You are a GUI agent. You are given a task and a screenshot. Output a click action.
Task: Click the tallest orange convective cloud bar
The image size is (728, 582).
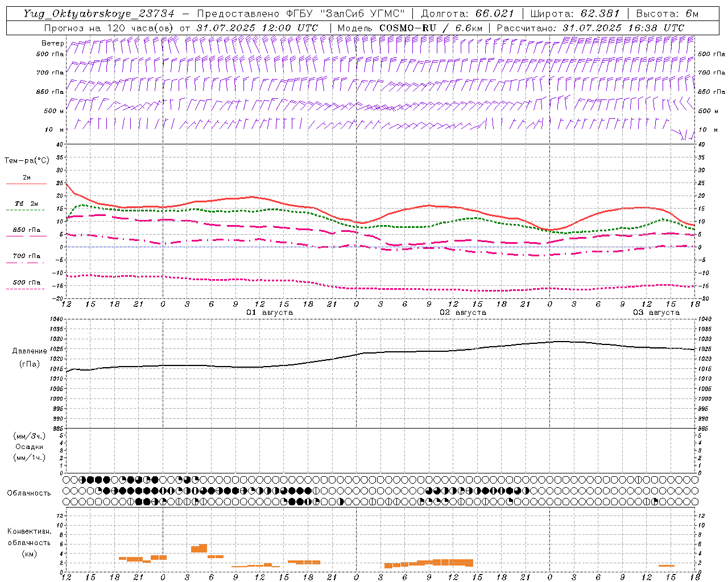[202, 548]
